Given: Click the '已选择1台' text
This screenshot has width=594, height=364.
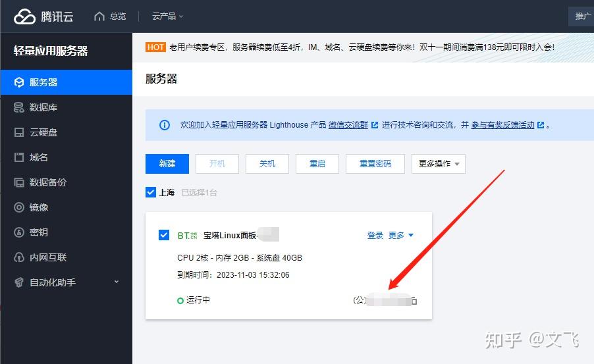Looking at the screenshot, I should (x=199, y=192).
